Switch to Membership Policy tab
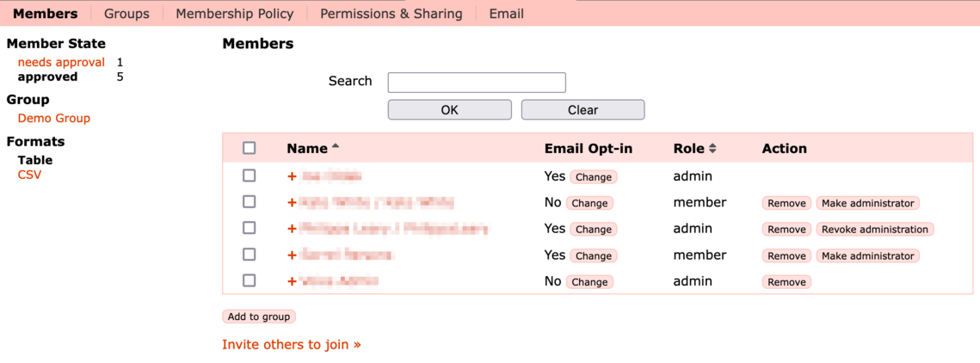Viewport: 980px width, 363px height. click(x=234, y=14)
